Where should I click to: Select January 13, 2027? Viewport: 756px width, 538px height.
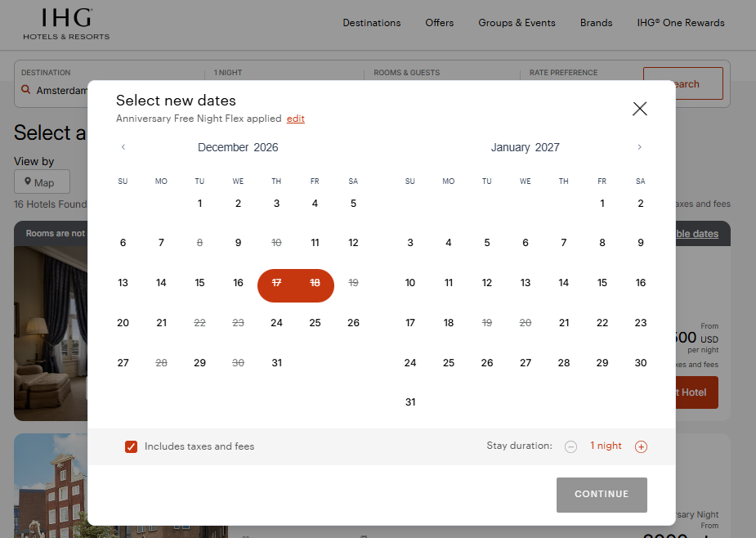click(x=525, y=283)
